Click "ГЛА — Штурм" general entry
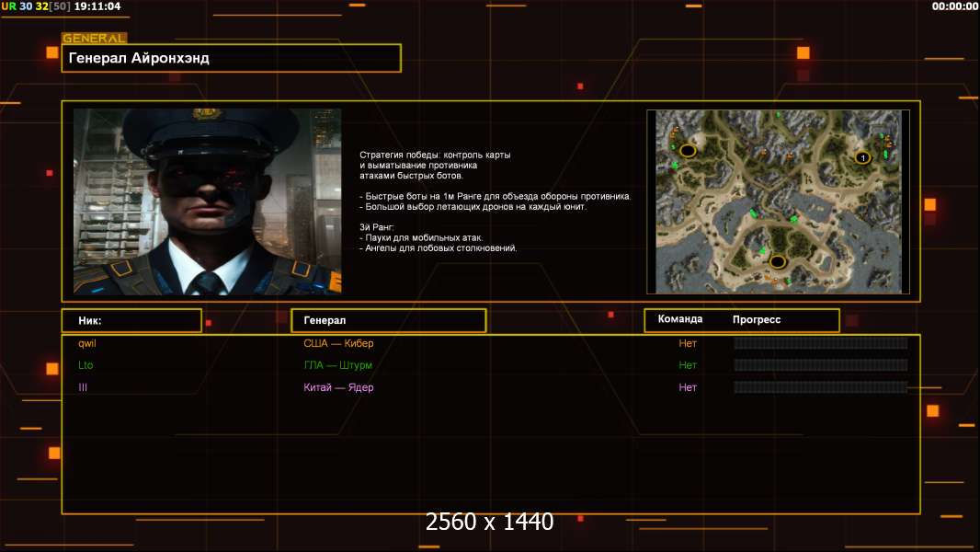This screenshot has height=552, width=980. [x=337, y=365]
